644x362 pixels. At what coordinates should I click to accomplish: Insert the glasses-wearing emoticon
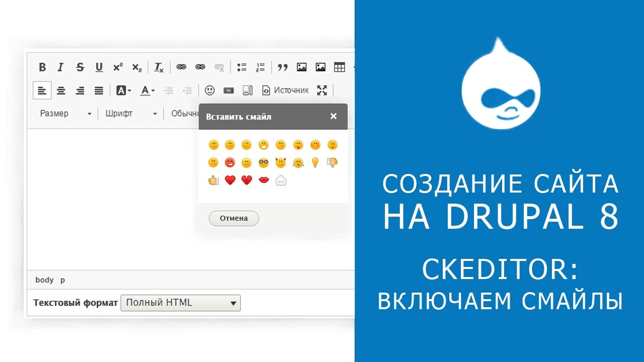(264, 162)
